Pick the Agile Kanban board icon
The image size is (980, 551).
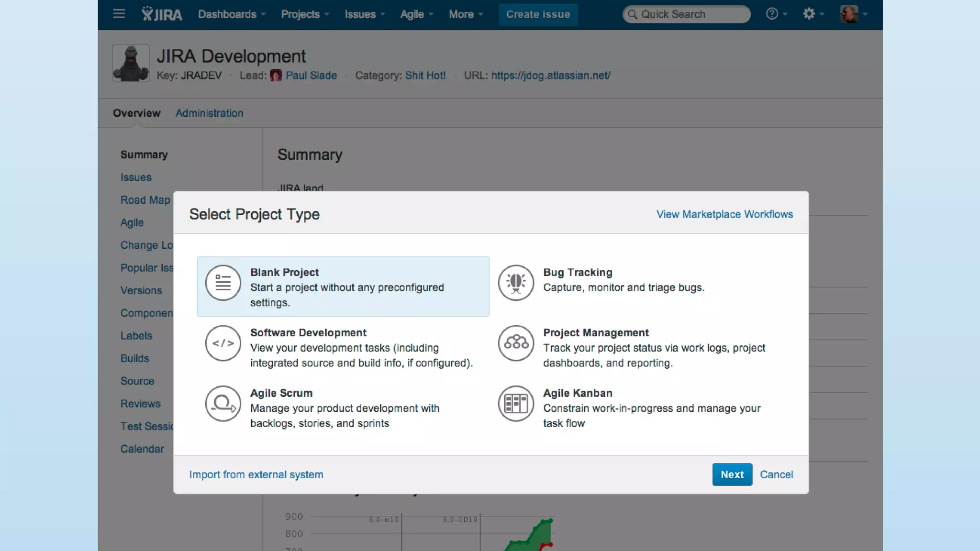(515, 403)
